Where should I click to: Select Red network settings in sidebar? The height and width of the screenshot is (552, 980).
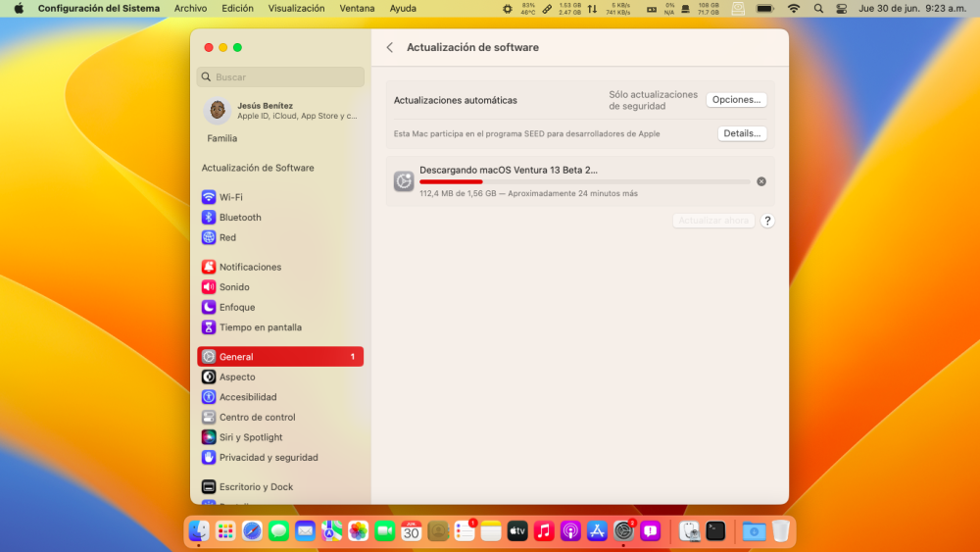point(280,237)
